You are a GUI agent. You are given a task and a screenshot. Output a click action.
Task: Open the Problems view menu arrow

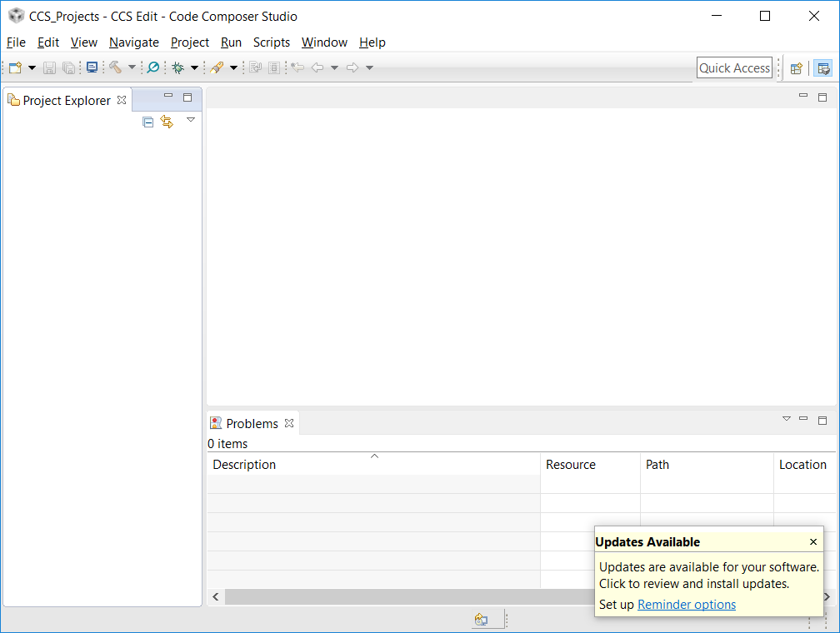pyautogui.click(x=786, y=420)
